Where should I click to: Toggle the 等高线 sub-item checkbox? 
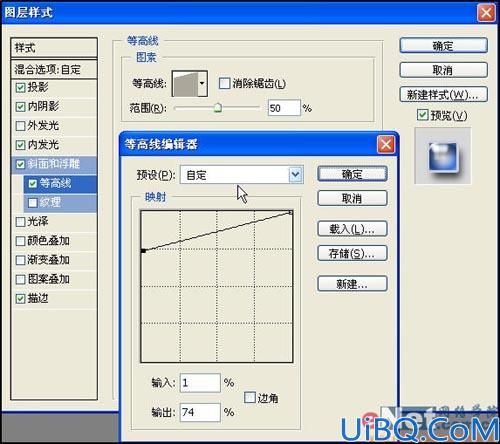point(33,183)
